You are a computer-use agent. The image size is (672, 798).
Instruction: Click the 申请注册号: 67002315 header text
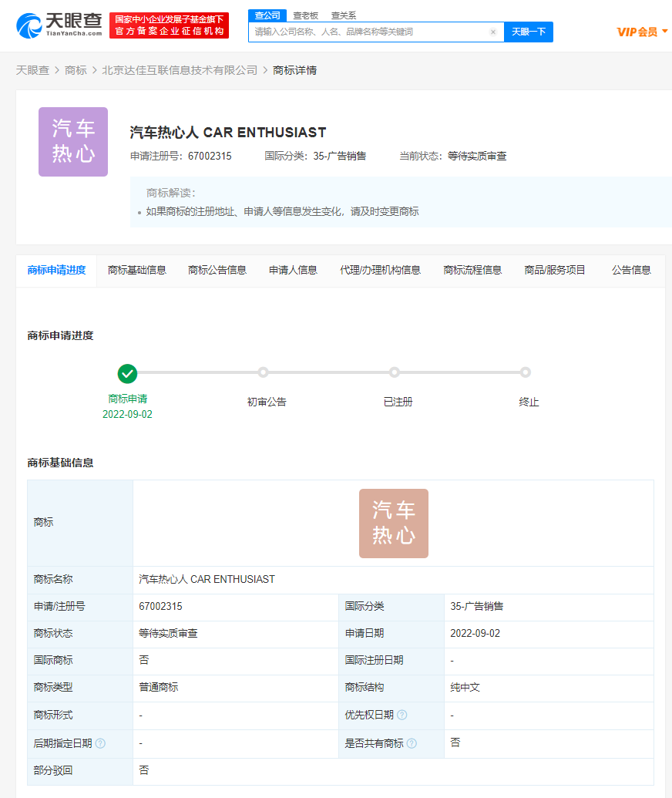pos(181,157)
